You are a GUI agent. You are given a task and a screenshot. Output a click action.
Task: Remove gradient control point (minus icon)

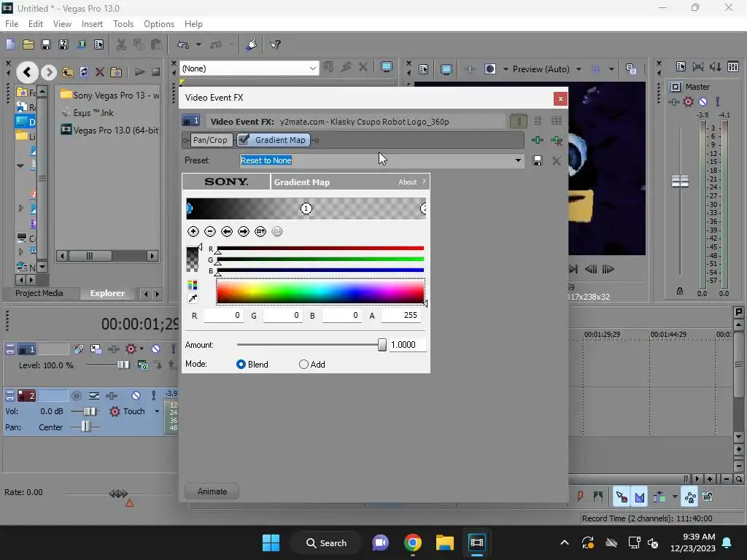tap(210, 231)
